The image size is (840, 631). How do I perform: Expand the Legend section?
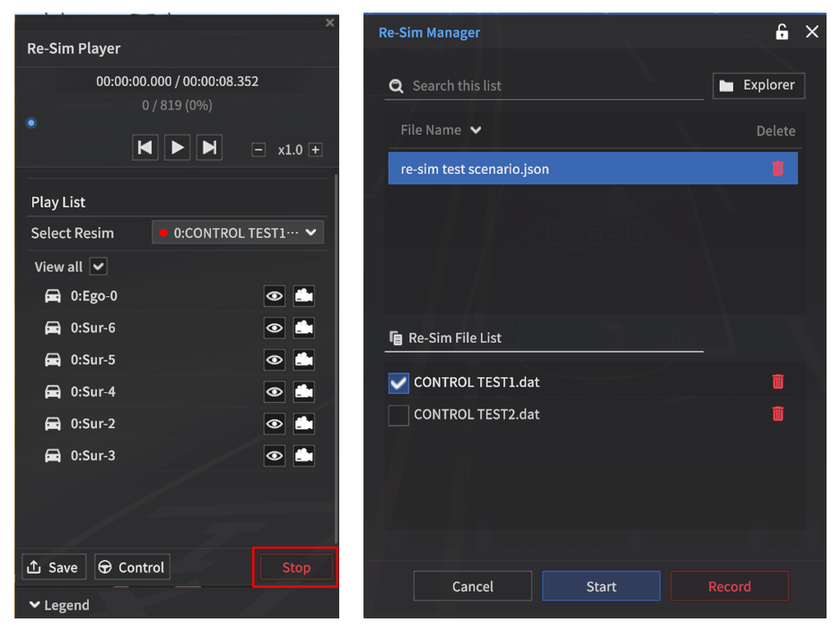tap(60, 605)
